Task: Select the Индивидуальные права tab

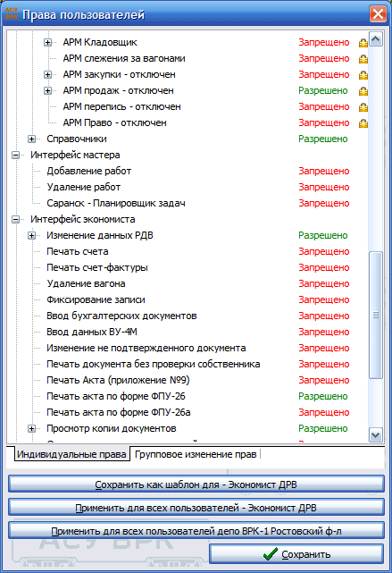Action: click(71, 454)
